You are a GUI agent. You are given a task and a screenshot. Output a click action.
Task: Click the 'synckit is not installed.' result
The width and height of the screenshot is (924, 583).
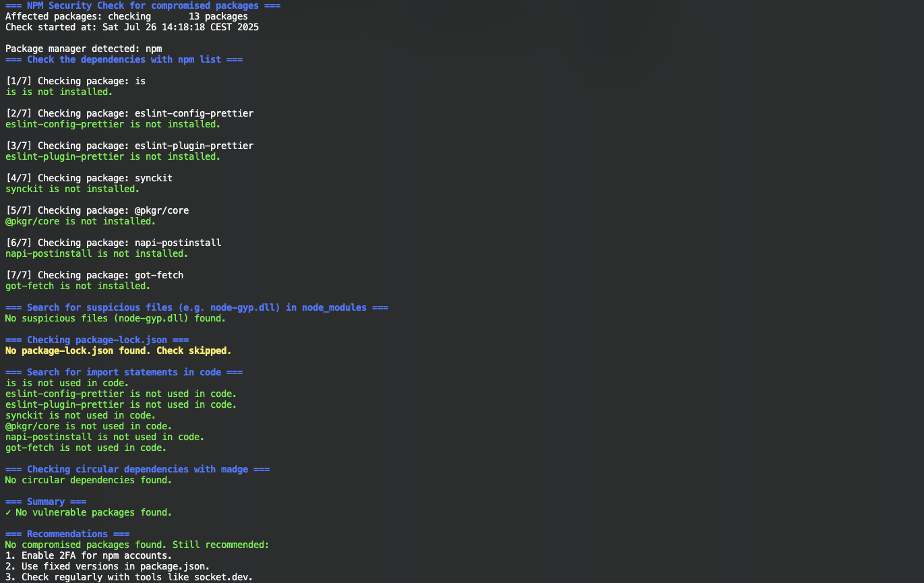coord(73,189)
